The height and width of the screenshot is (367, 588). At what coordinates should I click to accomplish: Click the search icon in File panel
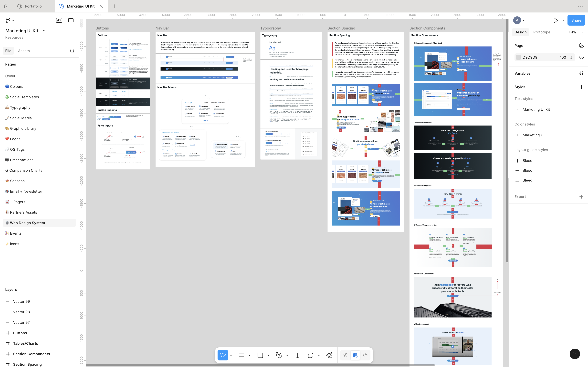72,51
